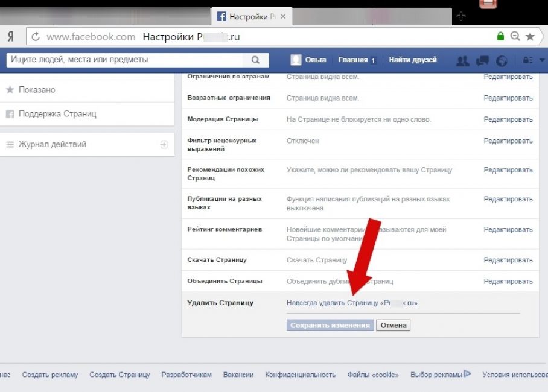Edit Фильтр нецензурных выражений setting
Screen dimensions: 548x392
click(508, 141)
